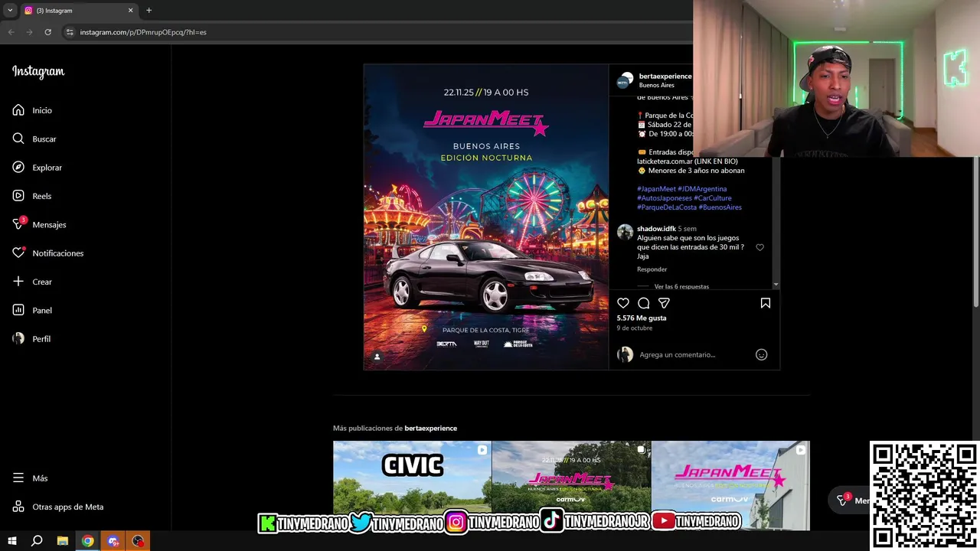Open the Notificaciones heart icon
Image resolution: width=980 pixels, height=551 pixels.
(18, 253)
